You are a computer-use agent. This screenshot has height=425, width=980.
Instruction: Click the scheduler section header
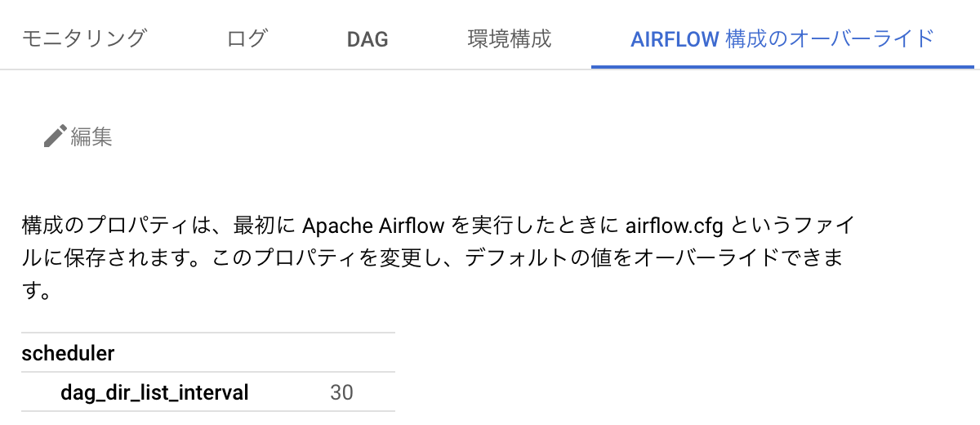[69, 353]
